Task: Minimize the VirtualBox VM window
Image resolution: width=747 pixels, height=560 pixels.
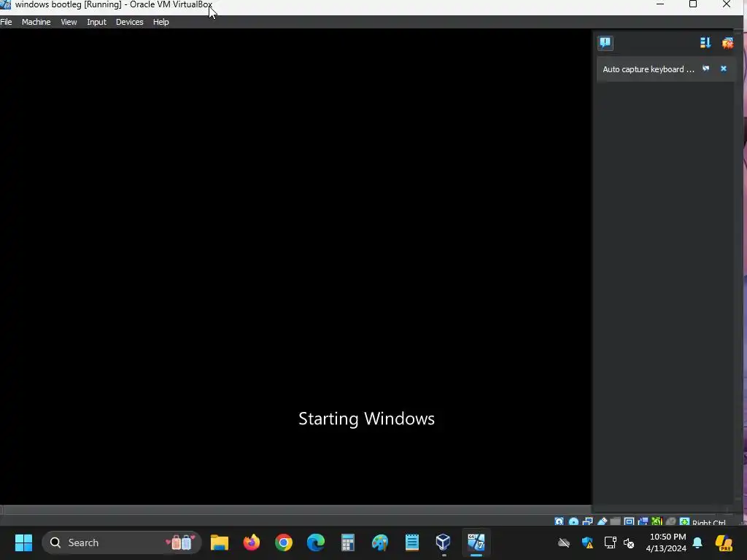Action: (x=660, y=4)
